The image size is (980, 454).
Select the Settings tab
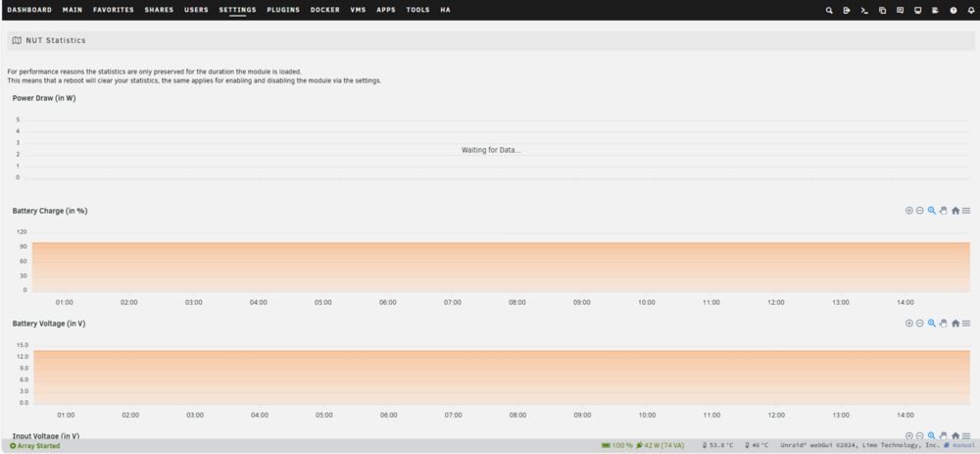[x=237, y=10]
